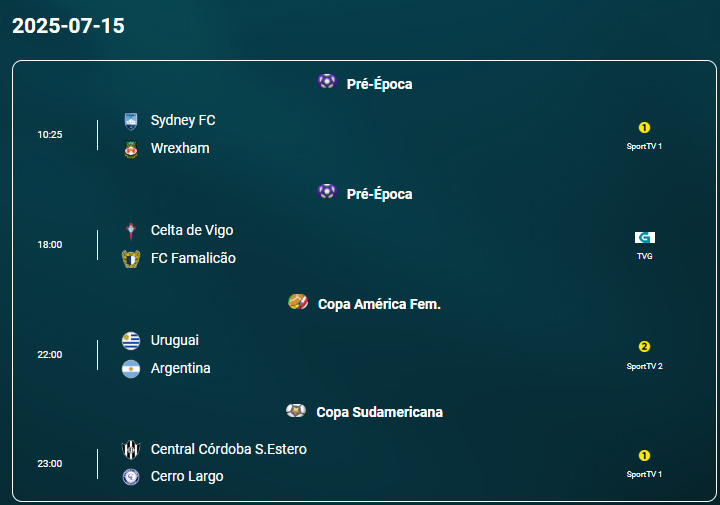Select the Uruguay flag icon
The width and height of the screenshot is (720, 505).
[x=131, y=341]
